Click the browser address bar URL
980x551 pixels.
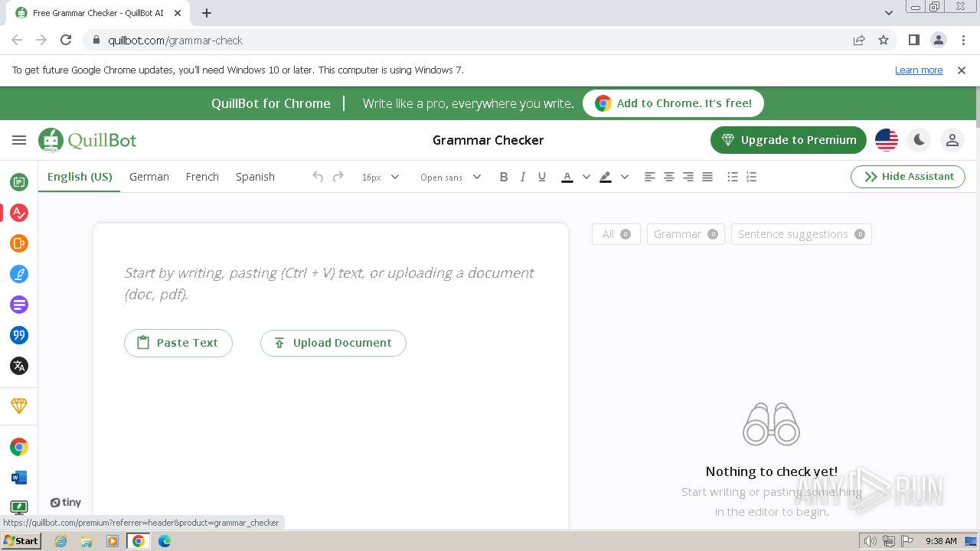(x=175, y=41)
